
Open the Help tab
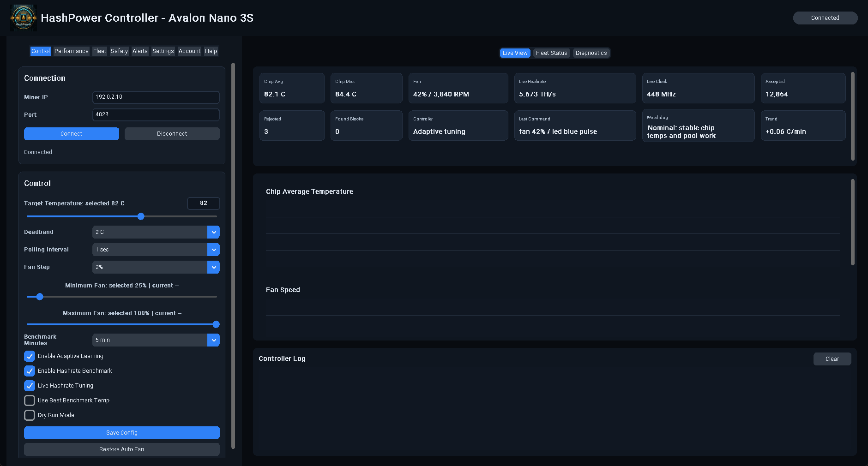[x=211, y=51]
